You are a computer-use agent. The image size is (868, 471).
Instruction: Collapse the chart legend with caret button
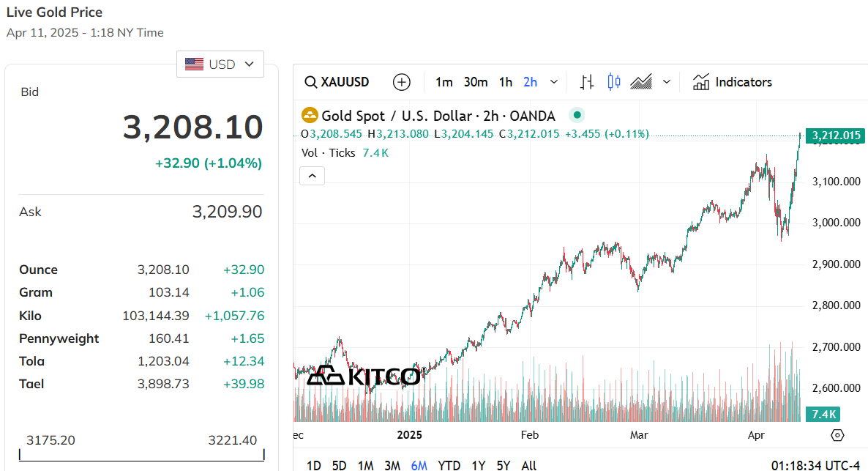(312, 176)
